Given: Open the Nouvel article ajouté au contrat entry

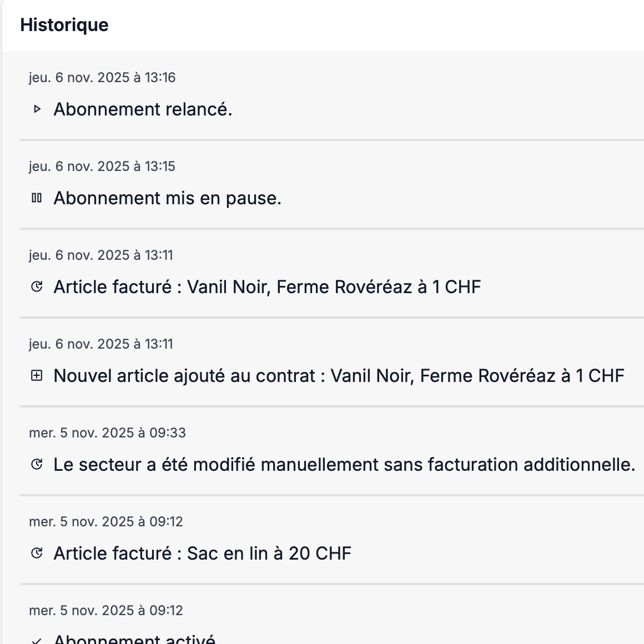Looking at the screenshot, I should pos(339,376).
